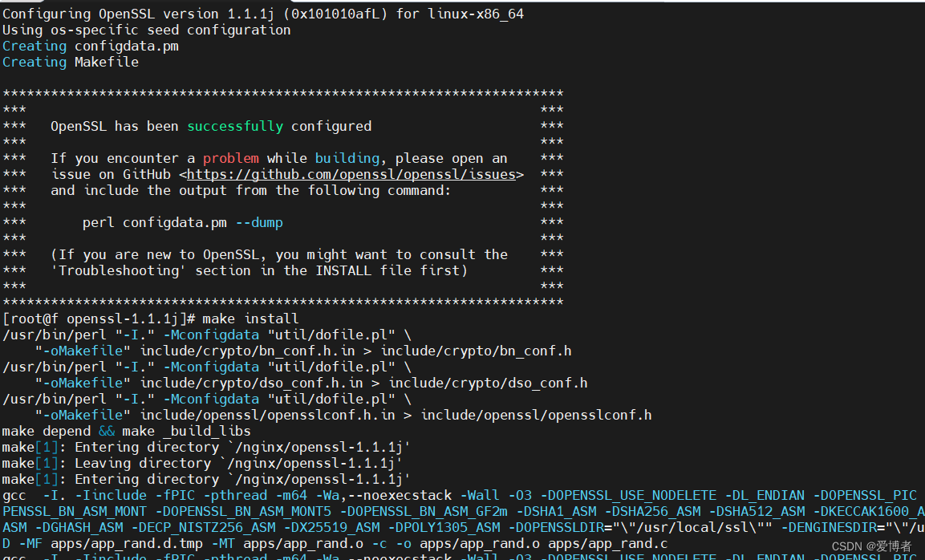Click the 'problem' red highlighted text
Screen dimensions: 925x560
point(230,158)
